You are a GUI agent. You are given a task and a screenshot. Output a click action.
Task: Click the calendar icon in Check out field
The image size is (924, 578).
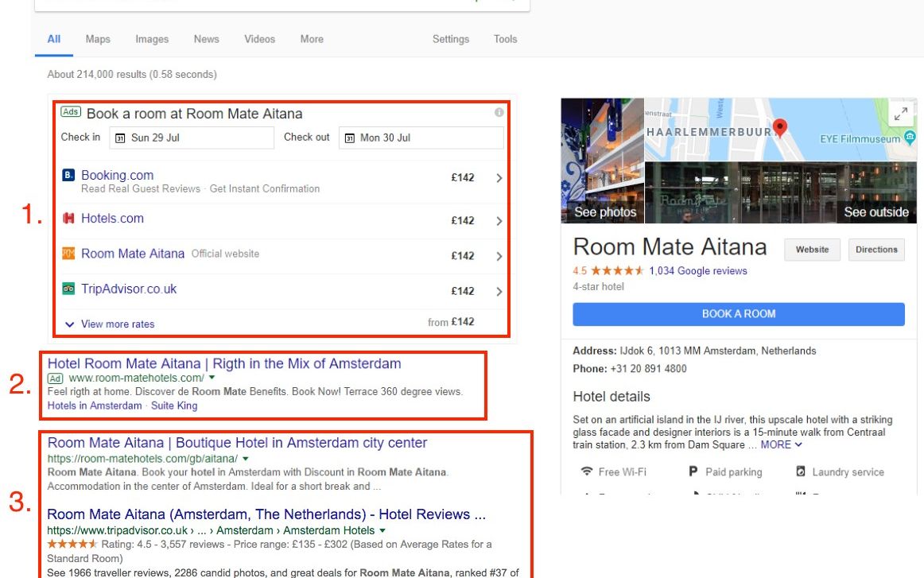click(x=349, y=138)
